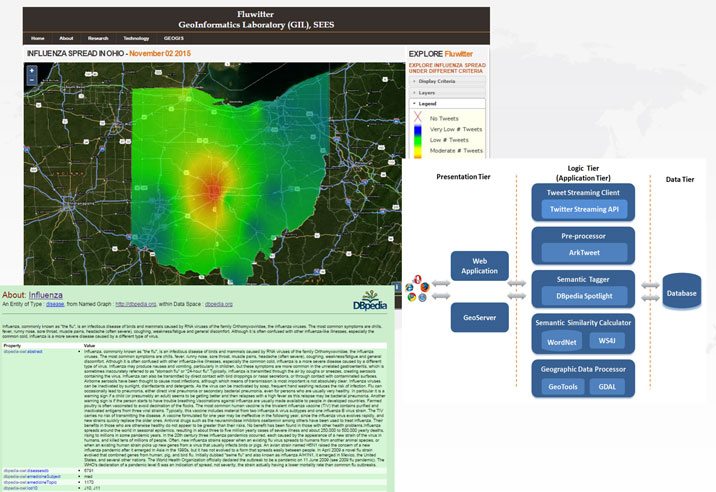Image resolution: width=716 pixels, height=492 pixels.
Task: Click the Database cylinder icon
Action: [681, 292]
